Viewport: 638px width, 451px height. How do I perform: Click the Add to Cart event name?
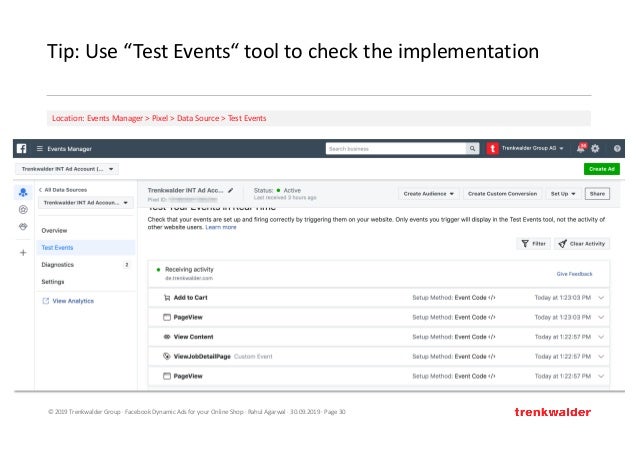tap(190, 298)
